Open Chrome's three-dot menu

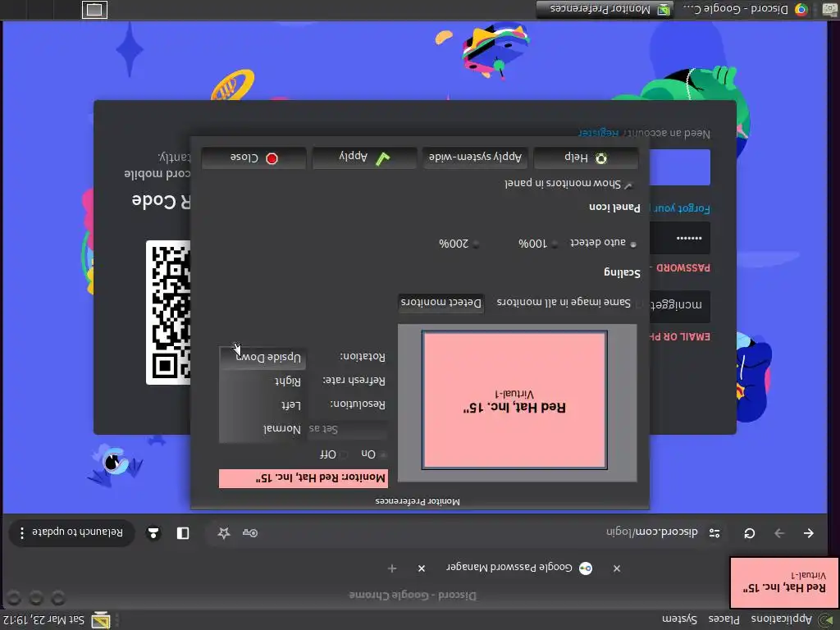pos(22,533)
